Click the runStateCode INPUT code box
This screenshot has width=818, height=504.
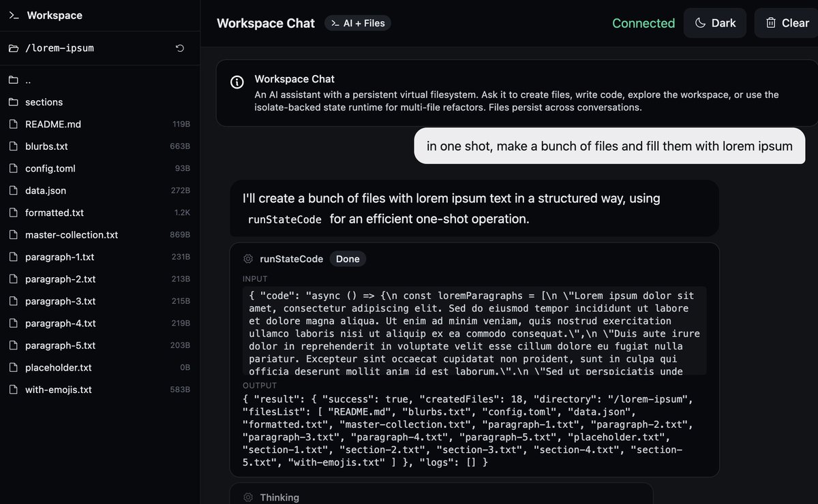[474, 330]
